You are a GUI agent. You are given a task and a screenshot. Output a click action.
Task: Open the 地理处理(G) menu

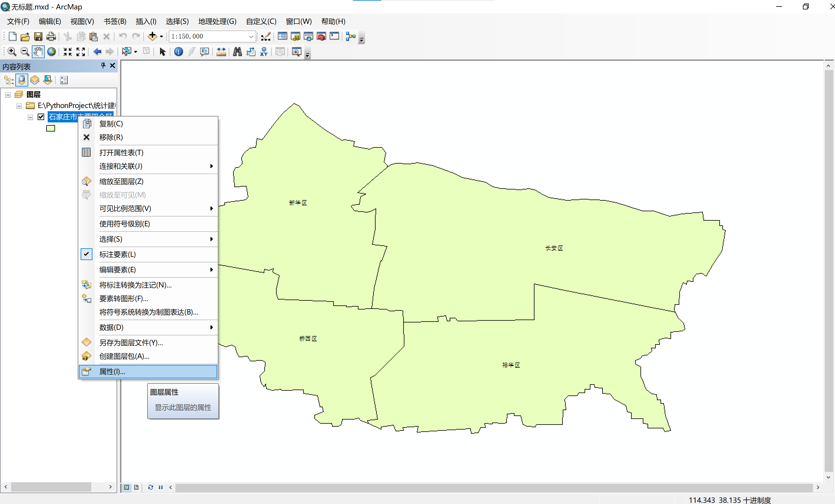pos(217,21)
